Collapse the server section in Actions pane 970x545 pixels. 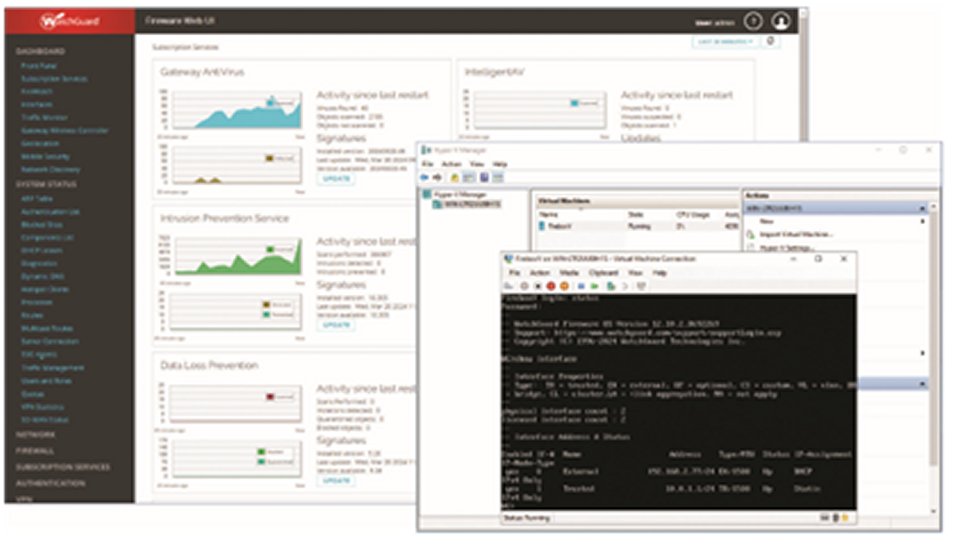[922, 208]
